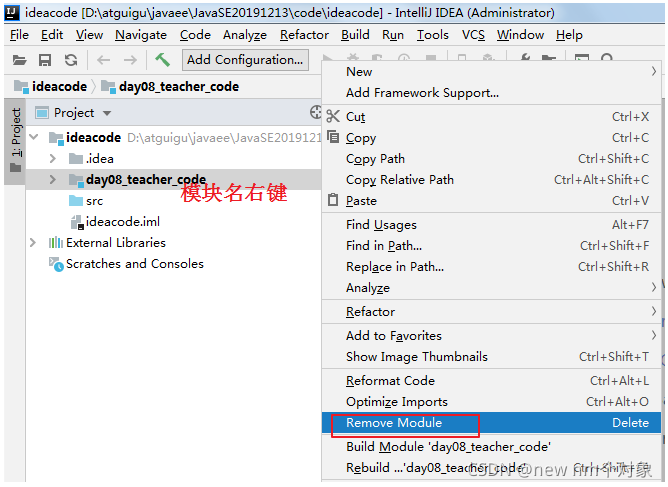
Task: Choose Cut from context menu
Action: (491, 117)
